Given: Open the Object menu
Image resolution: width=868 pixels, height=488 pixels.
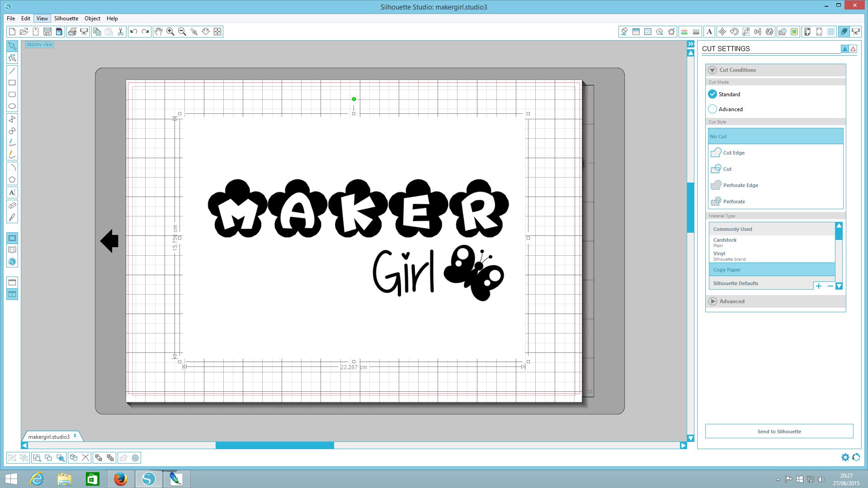Looking at the screenshot, I should pos(92,19).
